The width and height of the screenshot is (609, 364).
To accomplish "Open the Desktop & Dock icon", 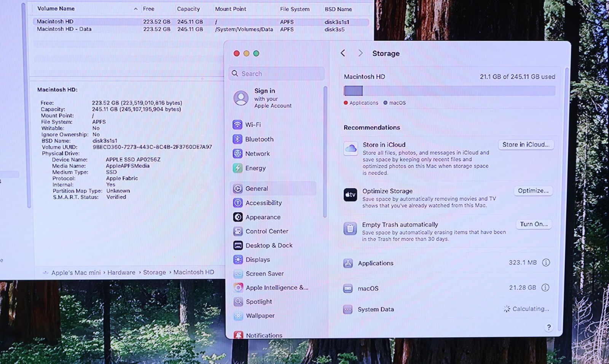I will tap(238, 246).
